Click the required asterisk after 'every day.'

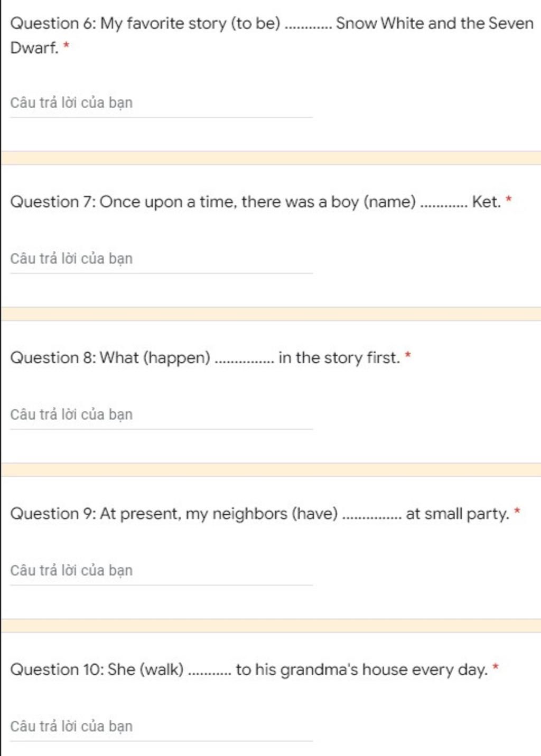(496, 666)
